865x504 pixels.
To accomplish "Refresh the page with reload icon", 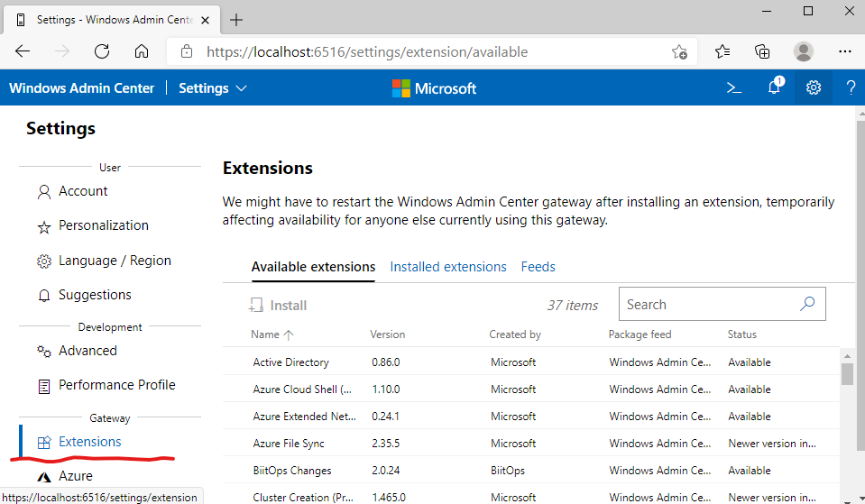I will pos(102,51).
